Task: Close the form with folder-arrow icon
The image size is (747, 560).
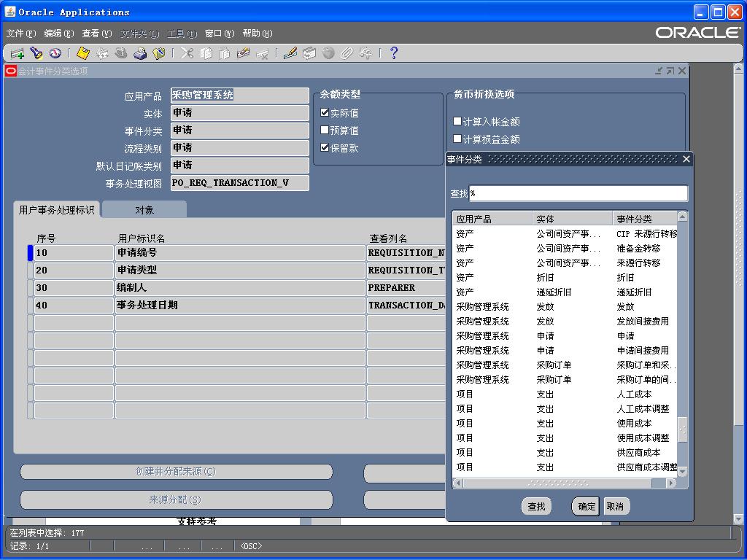Action: (x=158, y=53)
